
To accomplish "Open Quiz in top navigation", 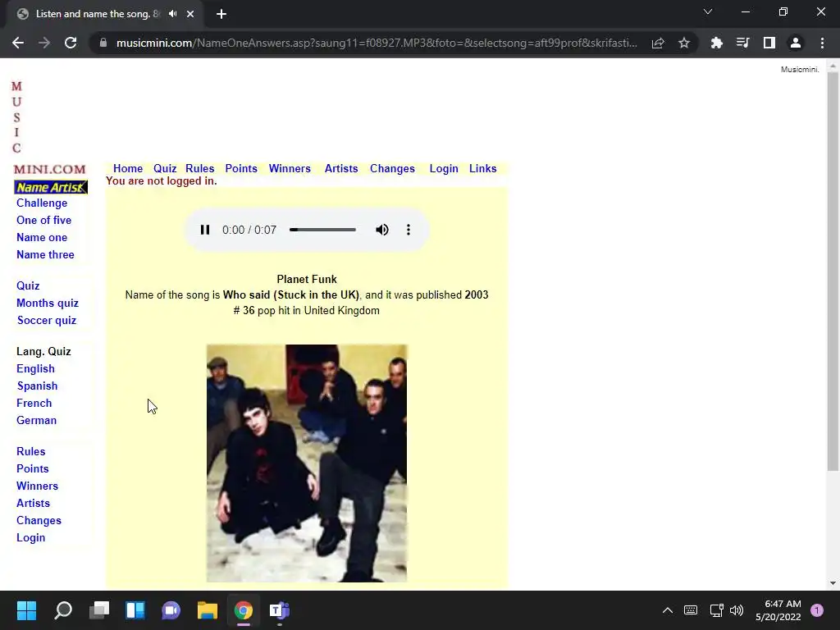I will coord(165,168).
